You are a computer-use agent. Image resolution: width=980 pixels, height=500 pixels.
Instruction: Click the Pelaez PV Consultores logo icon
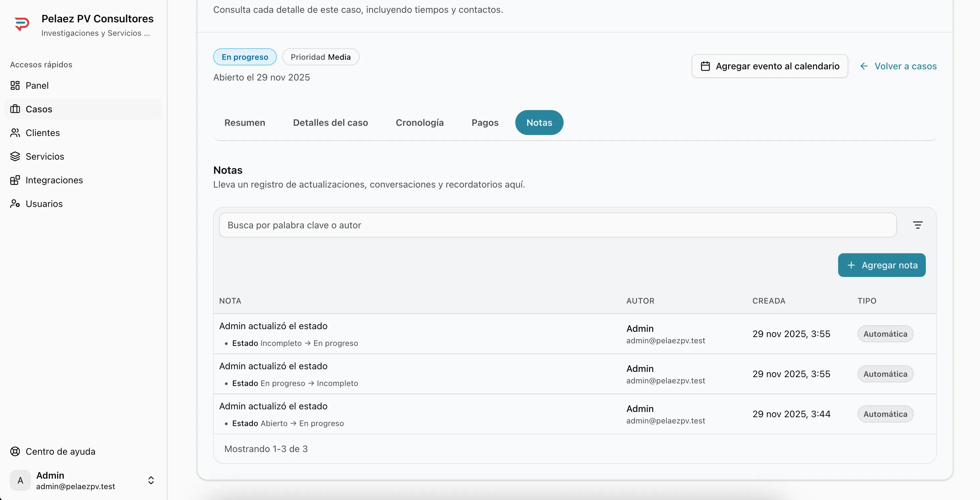(22, 24)
